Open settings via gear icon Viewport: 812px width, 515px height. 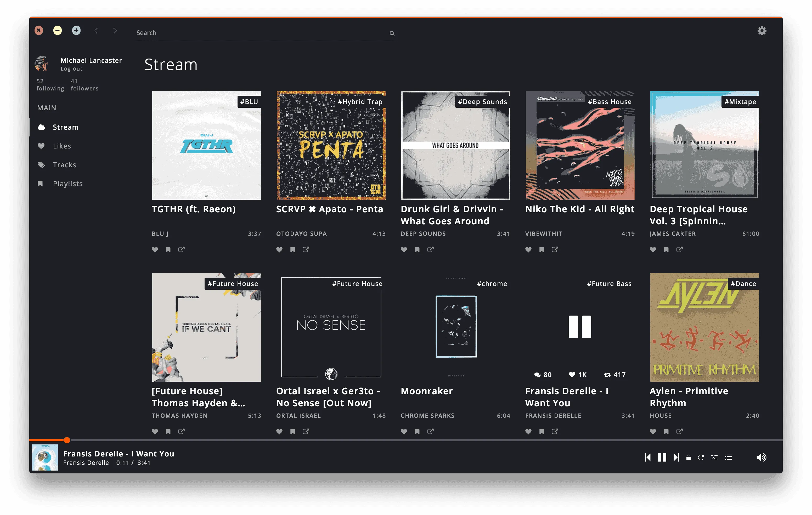click(762, 31)
